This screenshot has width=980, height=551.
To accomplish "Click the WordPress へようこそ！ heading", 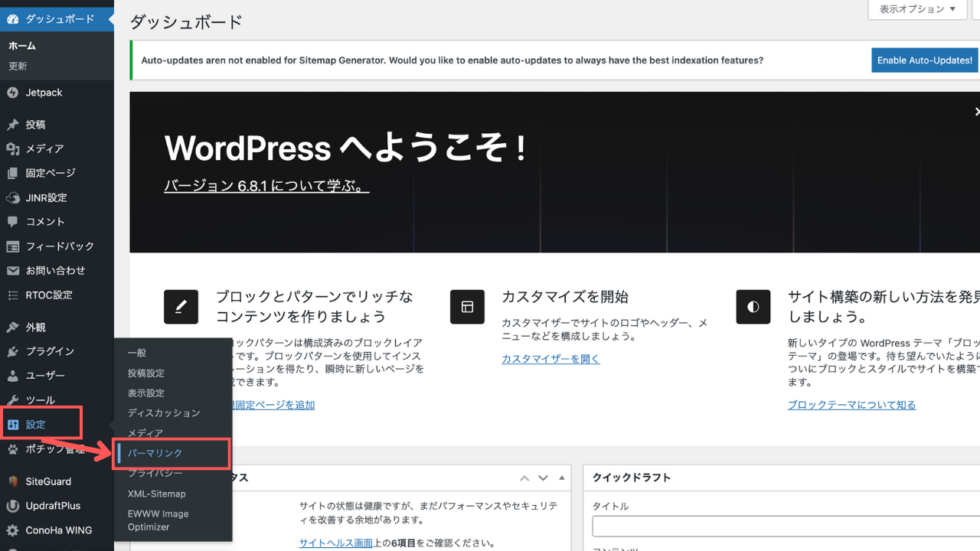I will pos(345,147).
